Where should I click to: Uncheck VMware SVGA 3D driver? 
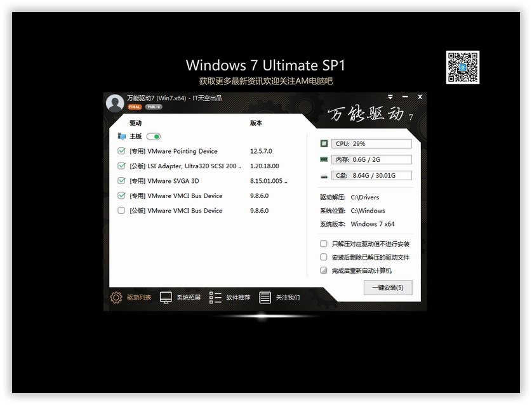click(121, 181)
